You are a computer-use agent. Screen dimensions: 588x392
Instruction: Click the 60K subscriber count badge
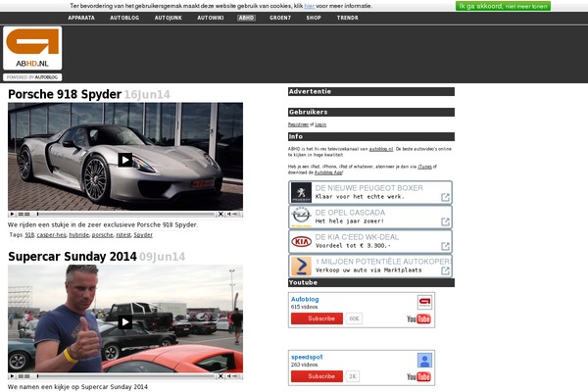[354, 318]
